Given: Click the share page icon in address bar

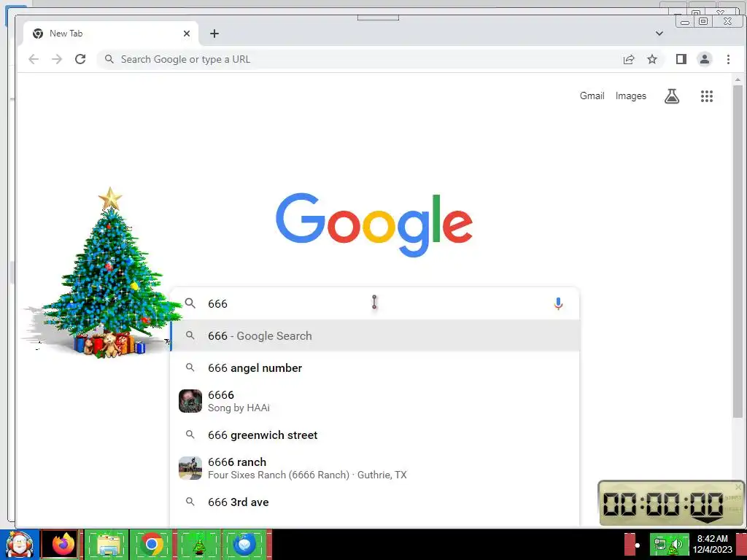Looking at the screenshot, I should pos(629,59).
